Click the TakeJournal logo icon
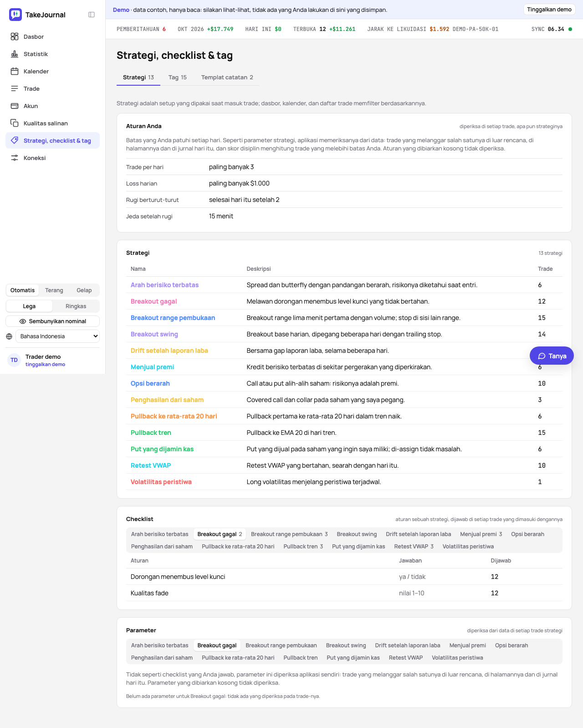 point(15,15)
